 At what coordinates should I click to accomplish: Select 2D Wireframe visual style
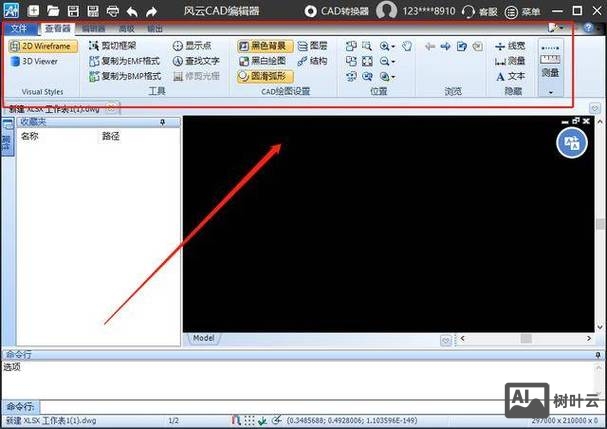(43, 46)
